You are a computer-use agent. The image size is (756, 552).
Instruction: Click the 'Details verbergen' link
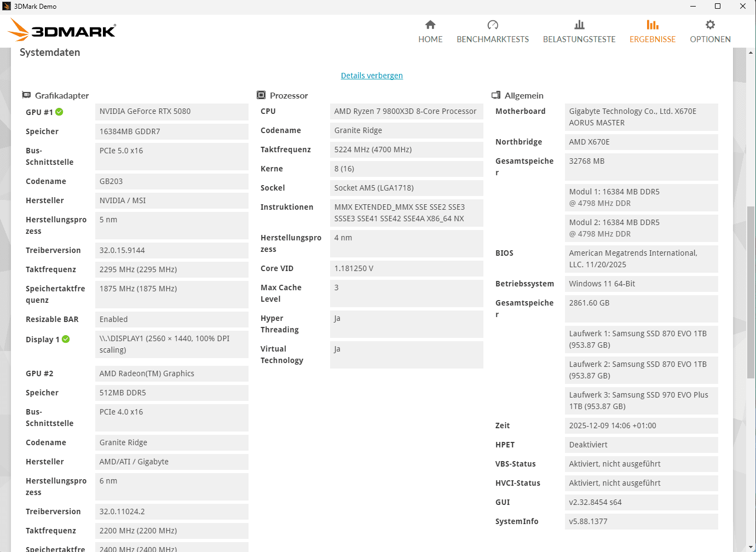tap(372, 76)
